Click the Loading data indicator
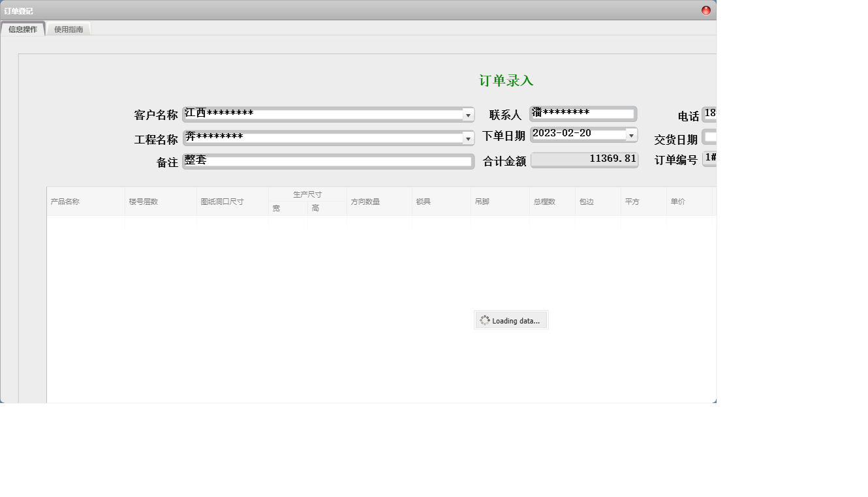Viewport: 868px width, 497px height. (x=511, y=320)
